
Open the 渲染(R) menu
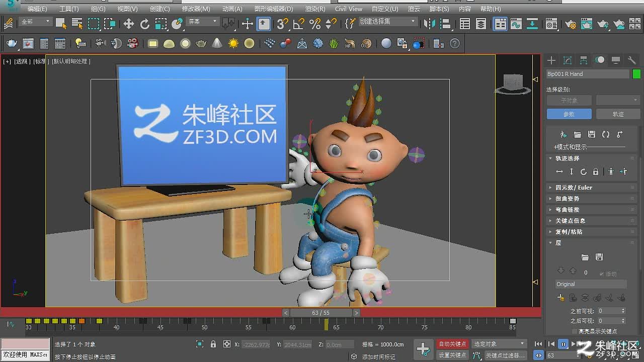click(x=315, y=9)
